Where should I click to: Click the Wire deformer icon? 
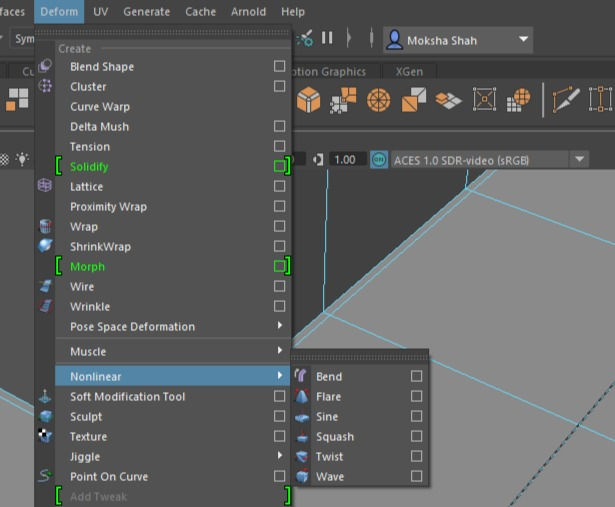[45, 286]
